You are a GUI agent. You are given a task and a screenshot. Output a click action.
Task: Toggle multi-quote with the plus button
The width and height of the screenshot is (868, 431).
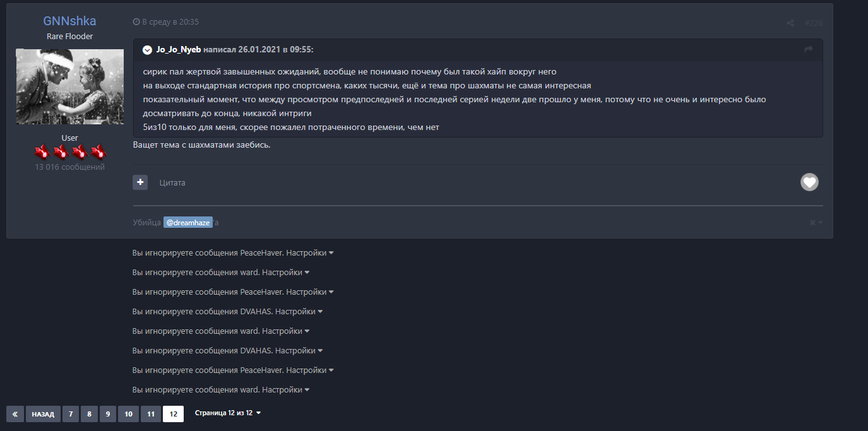(140, 182)
